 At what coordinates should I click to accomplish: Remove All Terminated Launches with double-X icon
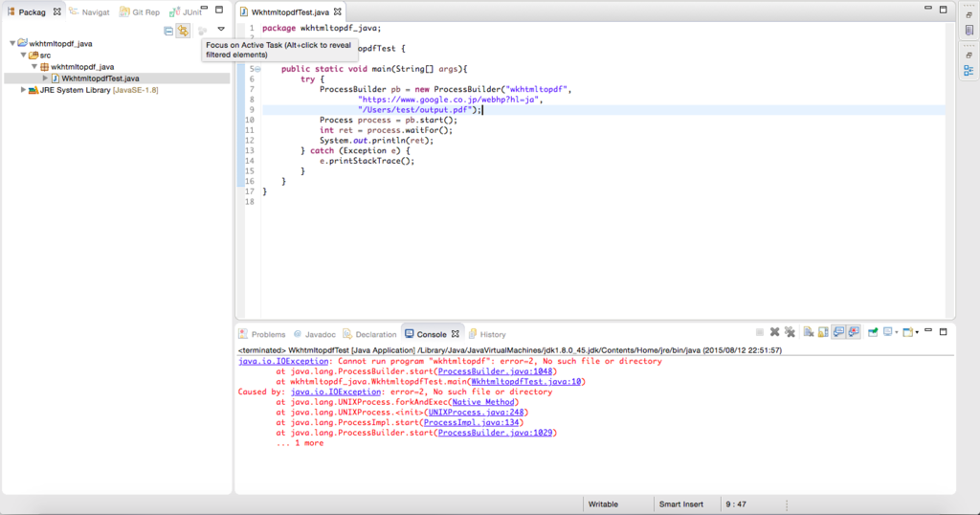pos(790,332)
